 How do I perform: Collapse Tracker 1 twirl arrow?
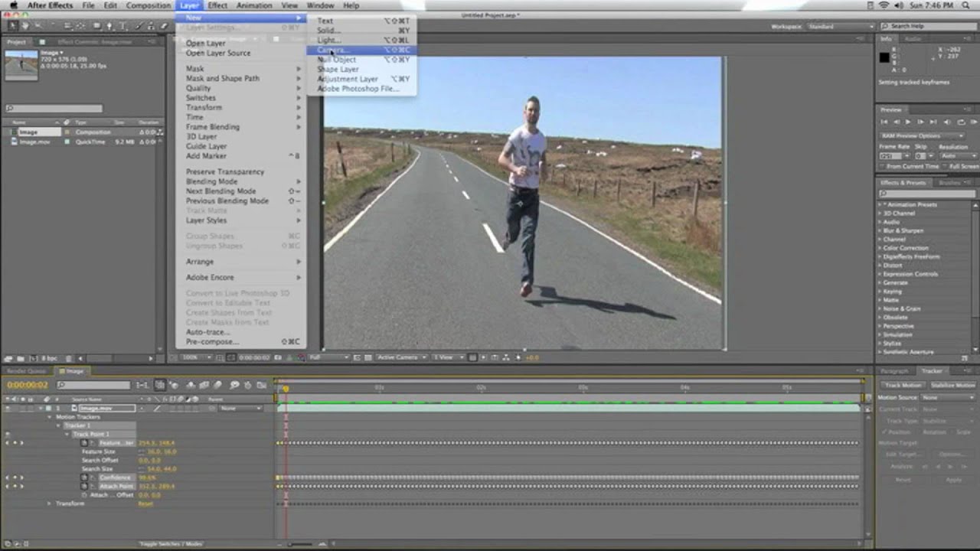point(58,425)
